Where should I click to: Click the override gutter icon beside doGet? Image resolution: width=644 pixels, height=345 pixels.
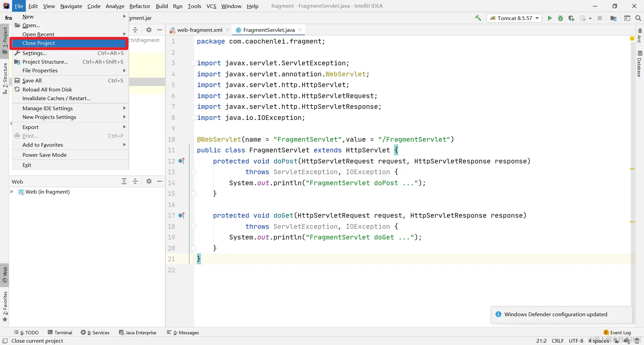[181, 215]
